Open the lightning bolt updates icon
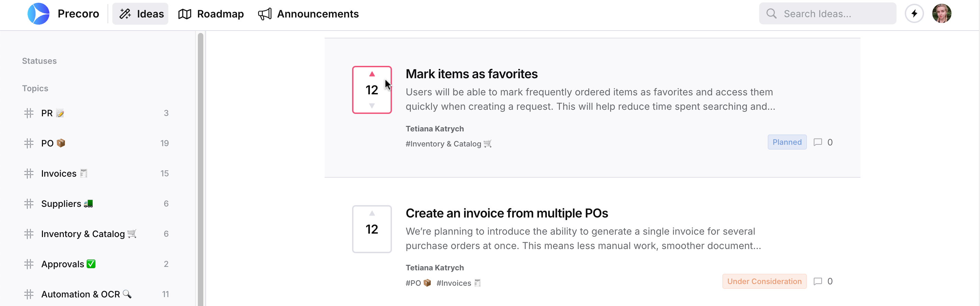The height and width of the screenshot is (306, 980). click(x=914, y=14)
